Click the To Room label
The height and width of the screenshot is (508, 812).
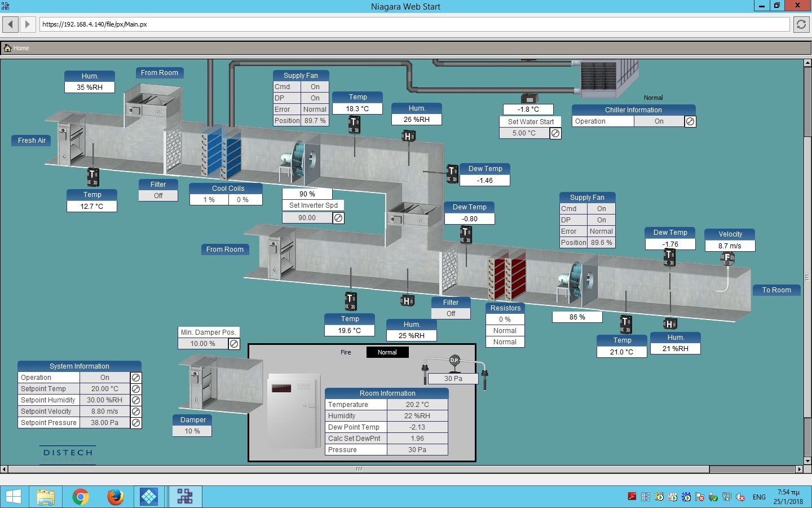coord(776,290)
